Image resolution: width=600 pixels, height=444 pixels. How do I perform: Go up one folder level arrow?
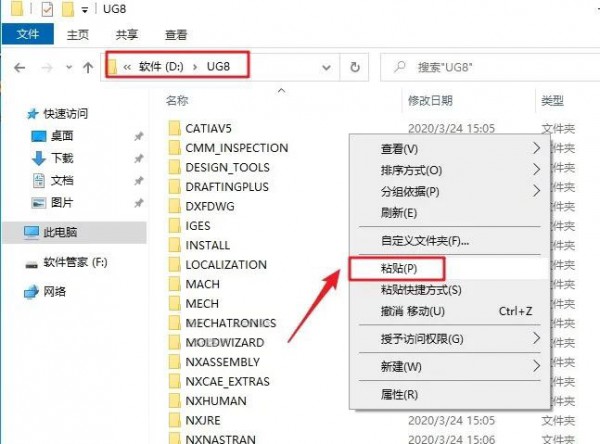coord(88,68)
